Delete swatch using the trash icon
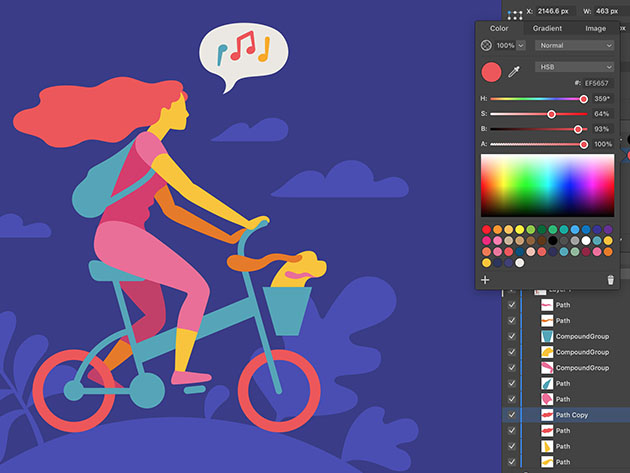The image size is (630, 473). pyautogui.click(x=610, y=280)
